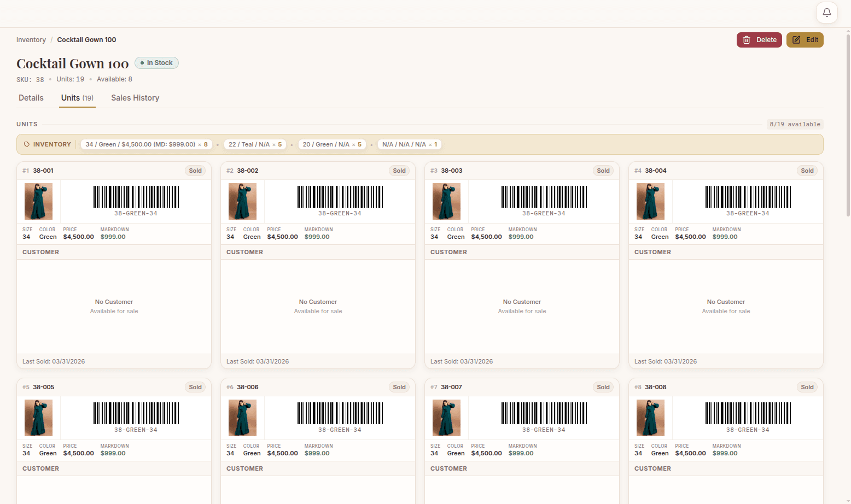Click the In Stock status badge
The height and width of the screenshot is (504, 851).
click(156, 63)
